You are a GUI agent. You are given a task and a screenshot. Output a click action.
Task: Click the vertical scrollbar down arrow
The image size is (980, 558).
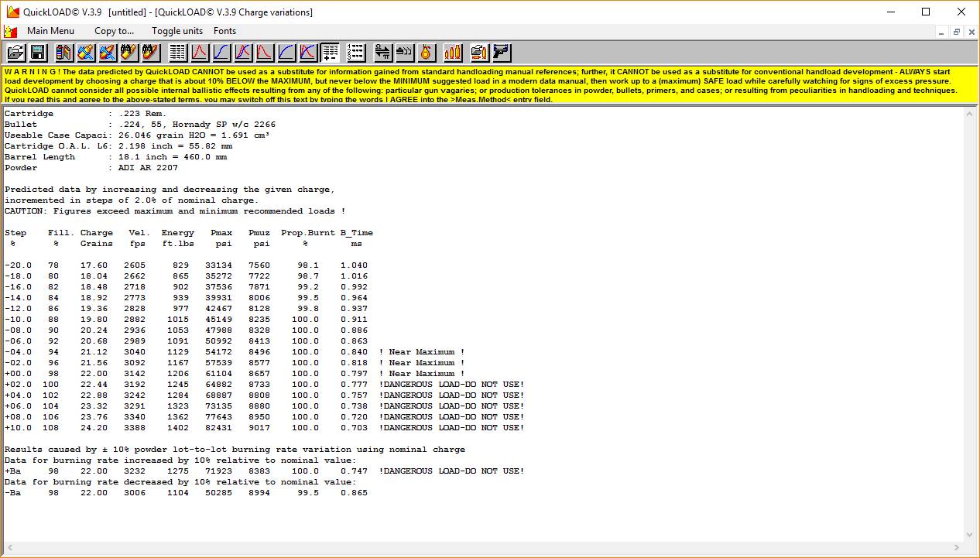[x=971, y=534]
